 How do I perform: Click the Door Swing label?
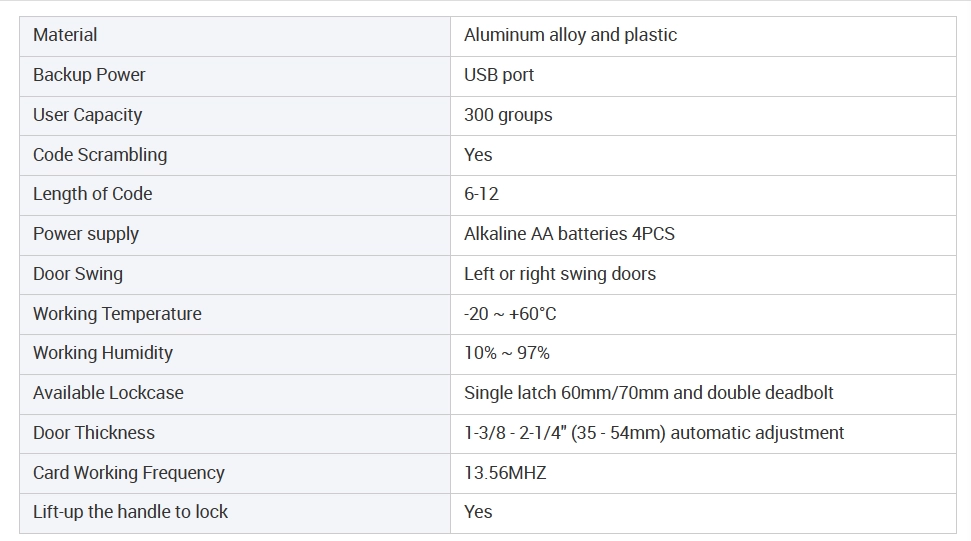click(78, 274)
